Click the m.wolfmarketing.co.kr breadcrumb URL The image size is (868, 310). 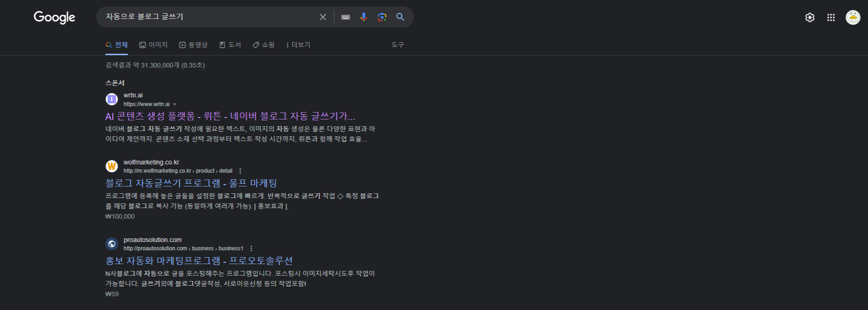pyautogui.click(x=178, y=171)
